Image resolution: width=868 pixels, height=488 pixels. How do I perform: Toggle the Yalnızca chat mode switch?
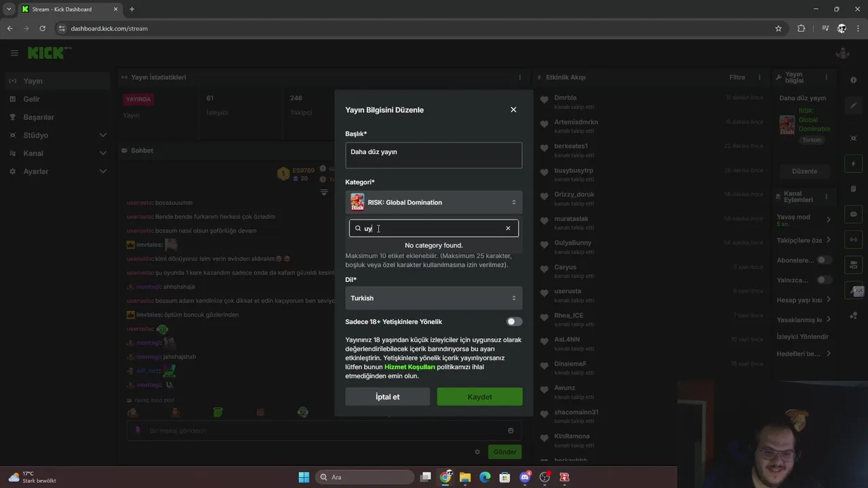tap(824, 280)
